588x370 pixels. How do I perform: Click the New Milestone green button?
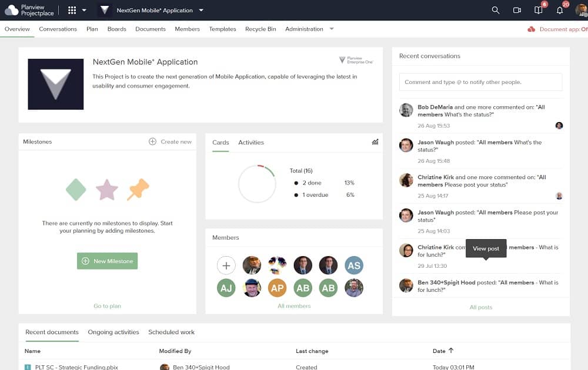[107, 261]
